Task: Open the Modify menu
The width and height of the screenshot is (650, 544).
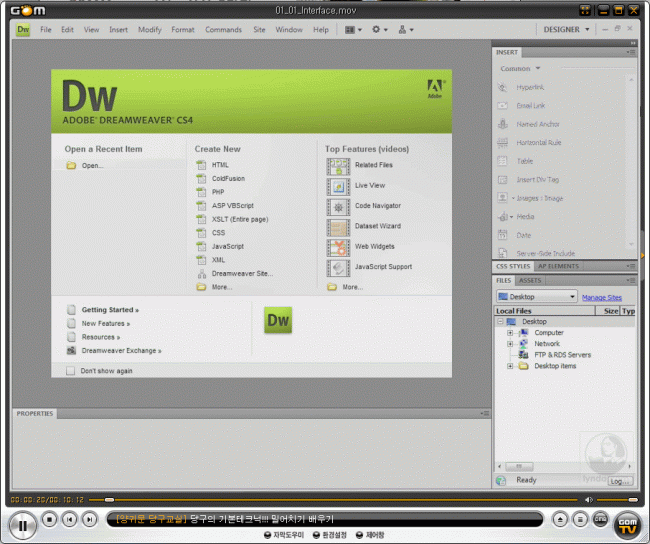Action: click(x=150, y=30)
